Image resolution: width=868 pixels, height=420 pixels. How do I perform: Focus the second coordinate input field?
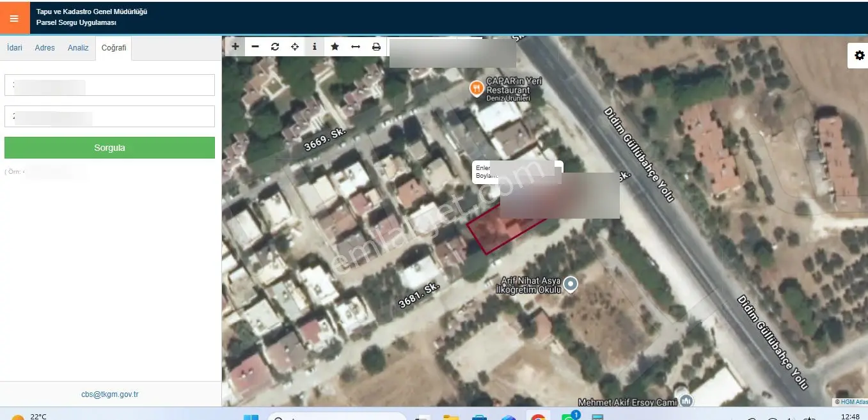(x=109, y=116)
